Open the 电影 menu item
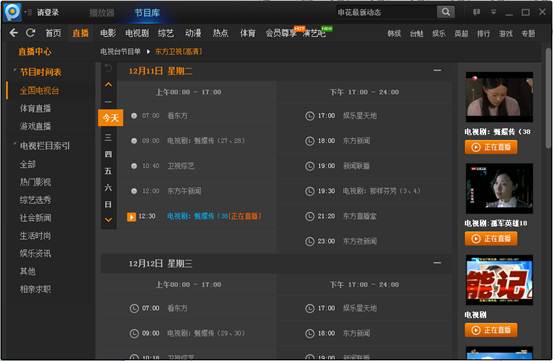 (108, 33)
